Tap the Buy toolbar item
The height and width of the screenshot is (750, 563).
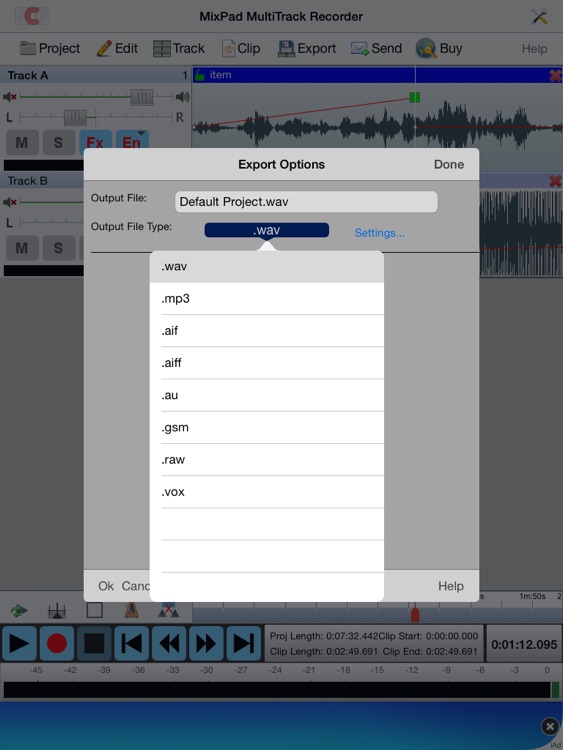coord(439,48)
